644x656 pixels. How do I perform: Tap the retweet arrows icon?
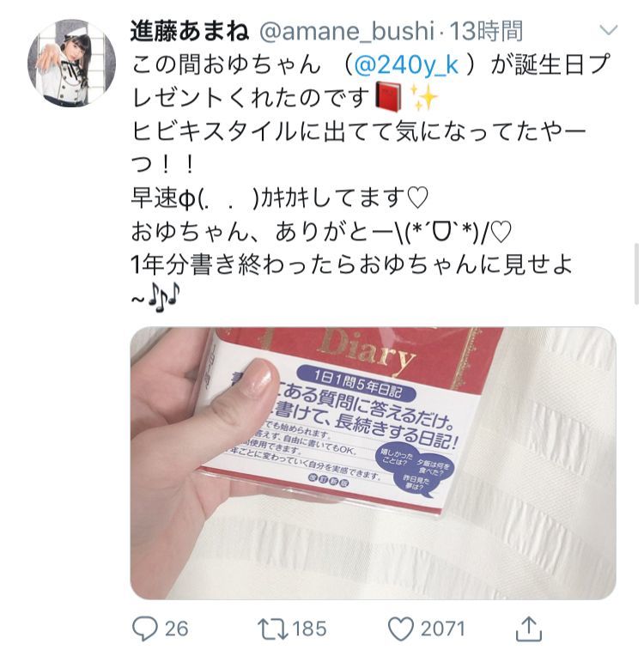[x=272, y=629]
